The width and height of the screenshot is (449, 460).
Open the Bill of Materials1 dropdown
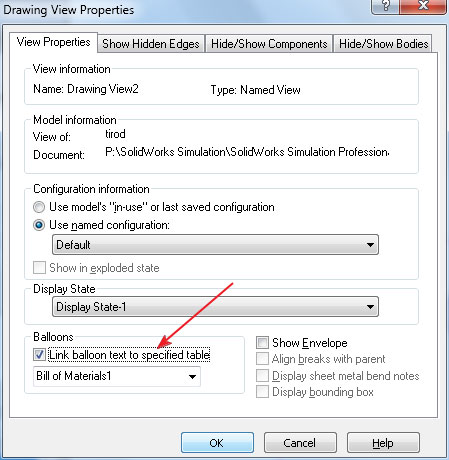117,376
